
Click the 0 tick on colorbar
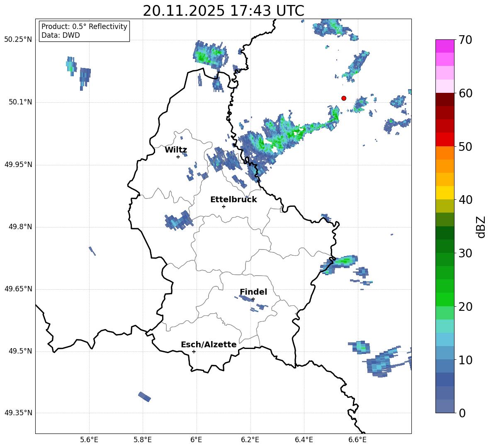point(462,413)
